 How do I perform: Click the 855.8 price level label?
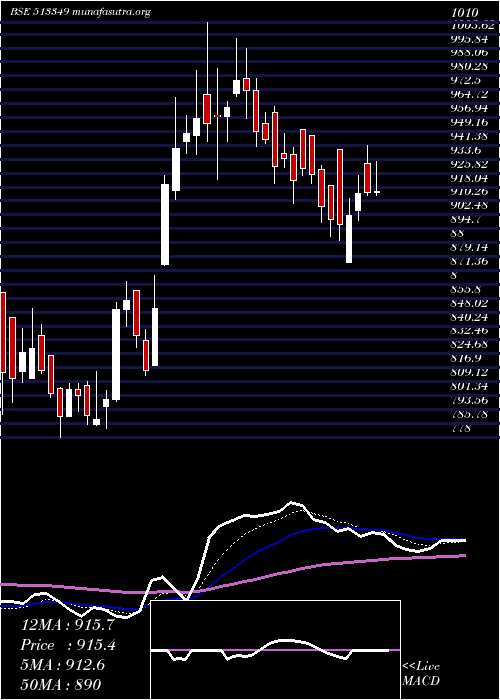pyautogui.click(x=467, y=289)
